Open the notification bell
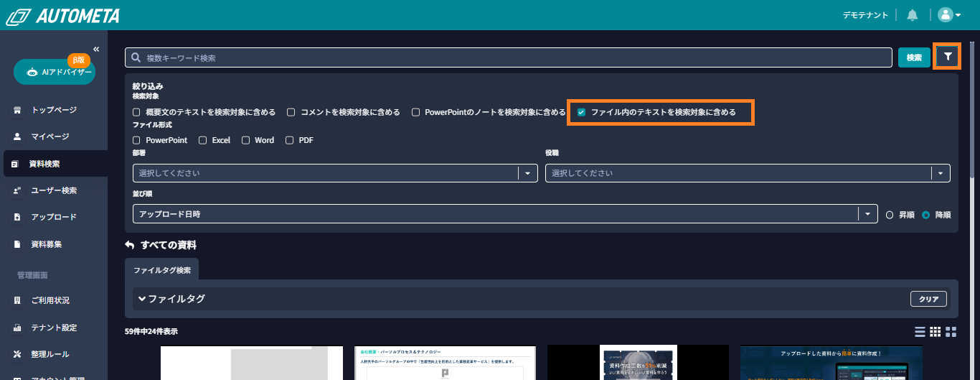 913,15
